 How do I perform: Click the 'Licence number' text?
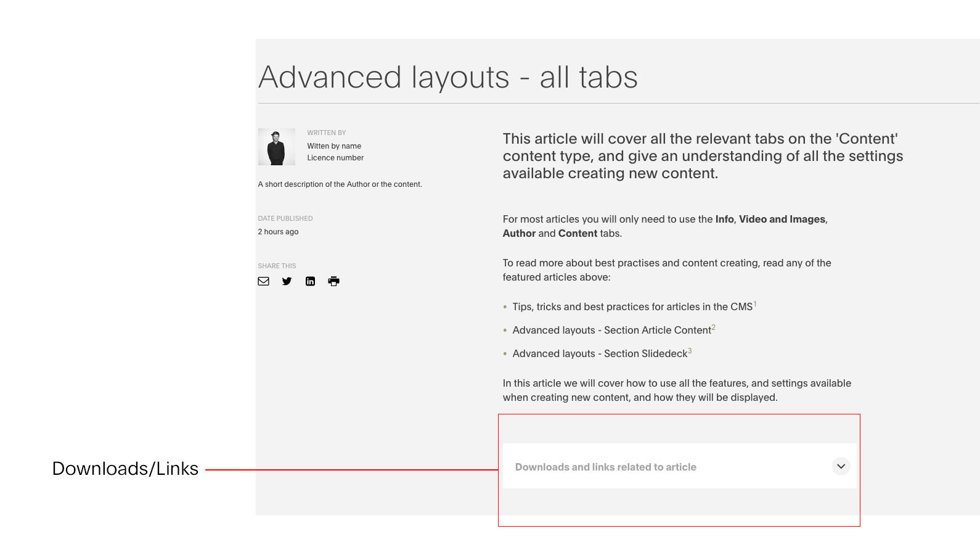335,158
